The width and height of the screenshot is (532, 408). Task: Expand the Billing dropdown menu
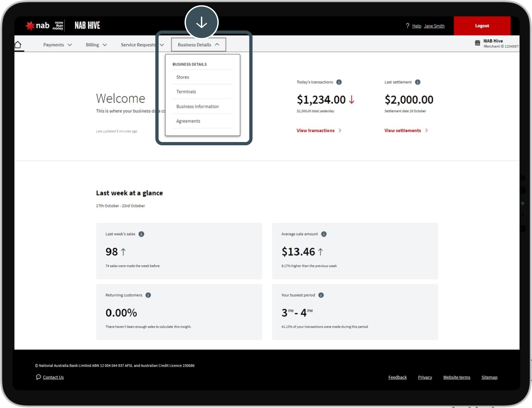(x=96, y=45)
